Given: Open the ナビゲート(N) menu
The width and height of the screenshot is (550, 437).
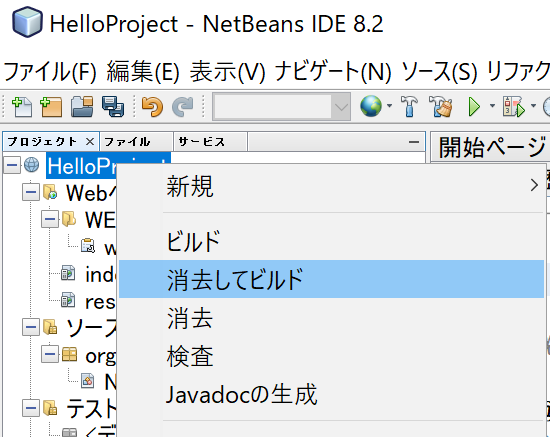Looking at the screenshot, I should click(333, 72).
